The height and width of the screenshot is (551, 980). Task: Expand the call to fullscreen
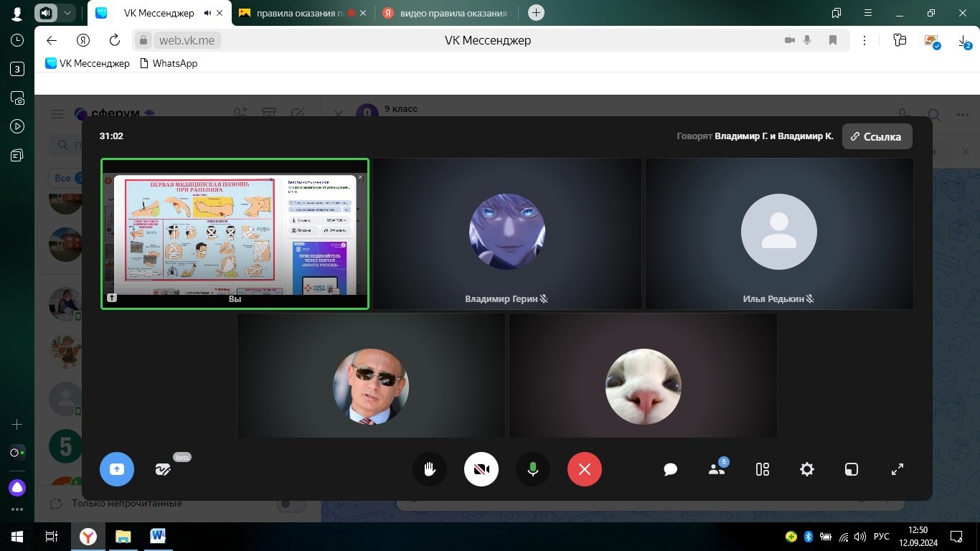[x=897, y=469]
